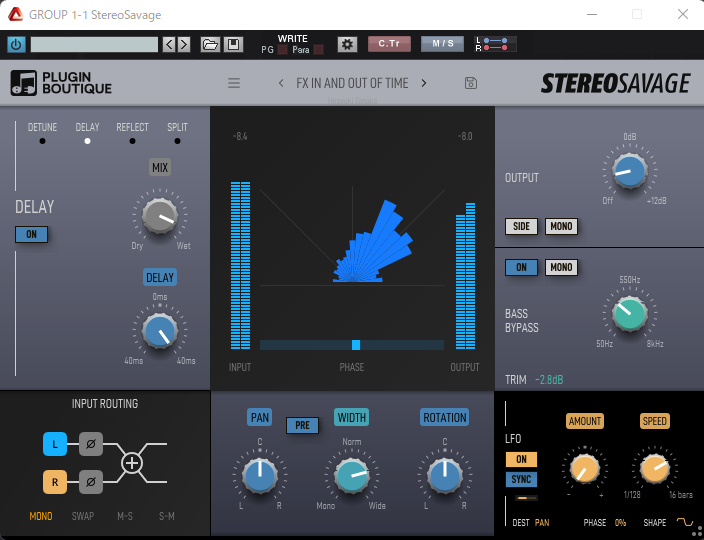Select MONO input routing mode
This screenshot has width=704, height=540.
click(x=41, y=516)
